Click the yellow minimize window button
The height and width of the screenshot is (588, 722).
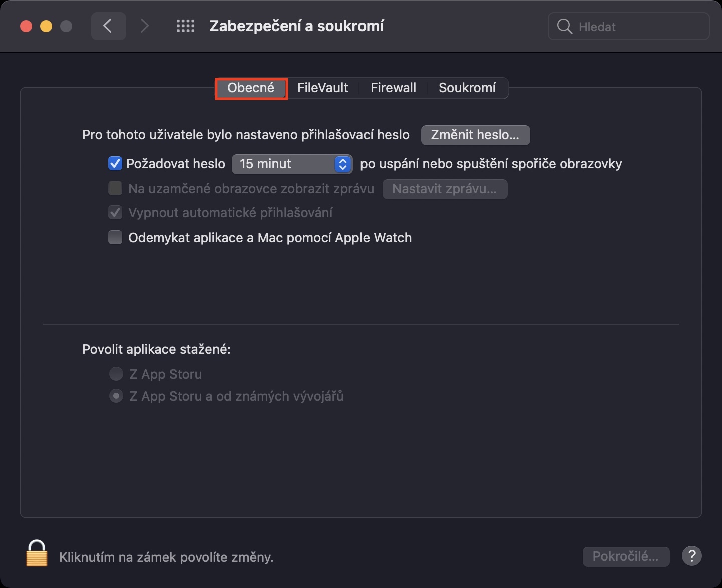click(x=46, y=26)
